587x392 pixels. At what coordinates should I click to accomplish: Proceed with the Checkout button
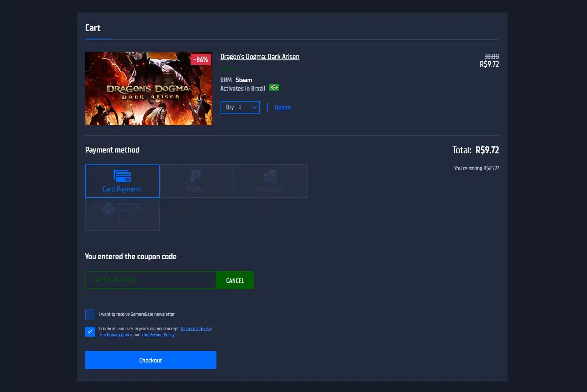tap(150, 360)
